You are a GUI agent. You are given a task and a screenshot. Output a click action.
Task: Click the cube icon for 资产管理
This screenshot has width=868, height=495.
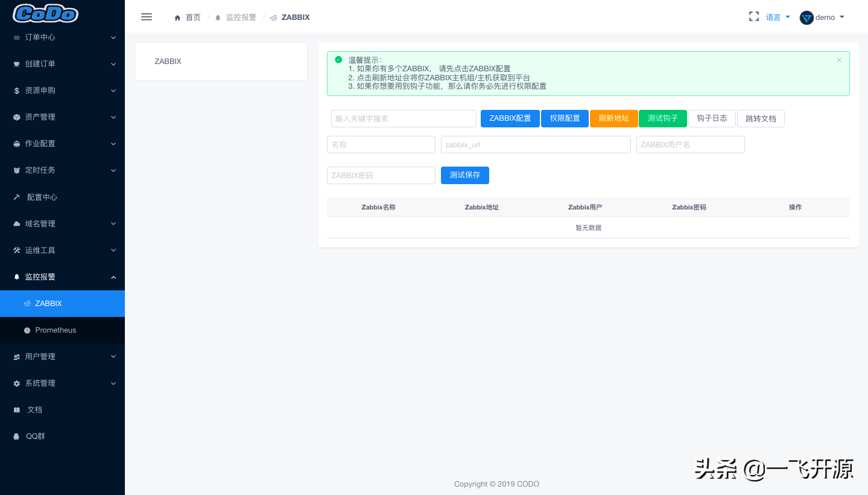(x=16, y=117)
